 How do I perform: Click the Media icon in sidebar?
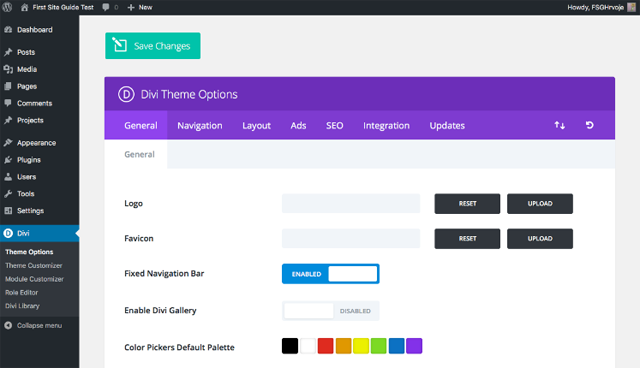click(8, 69)
